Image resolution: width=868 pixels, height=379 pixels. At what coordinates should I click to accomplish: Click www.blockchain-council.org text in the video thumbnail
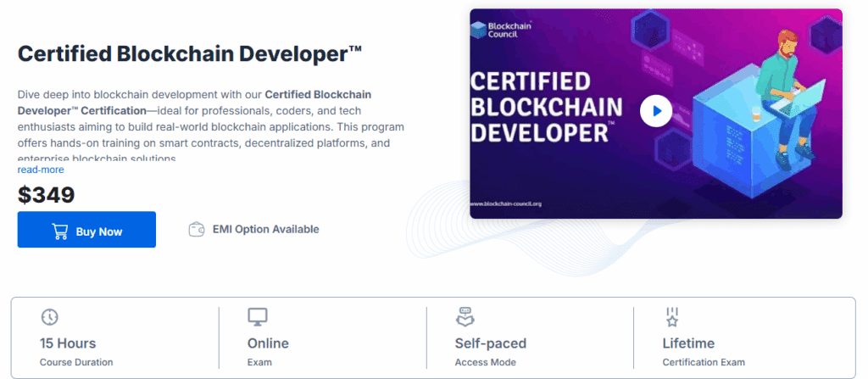[505, 203]
